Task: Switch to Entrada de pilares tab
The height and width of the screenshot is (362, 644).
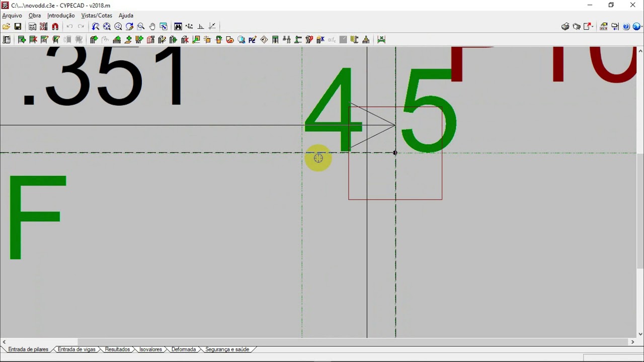Action: point(28,349)
